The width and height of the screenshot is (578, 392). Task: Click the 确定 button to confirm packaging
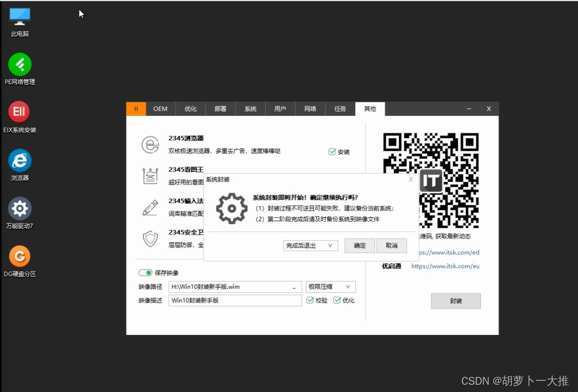pos(359,245)
